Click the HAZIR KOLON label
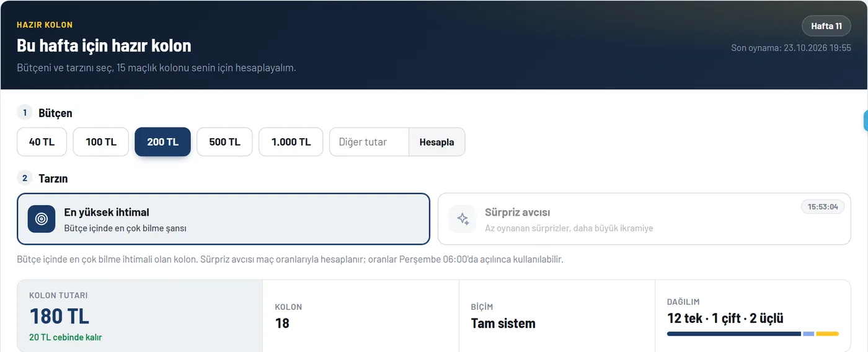This screenshot has height=352, width=868. pyautogui.click(x=45, y=25)
